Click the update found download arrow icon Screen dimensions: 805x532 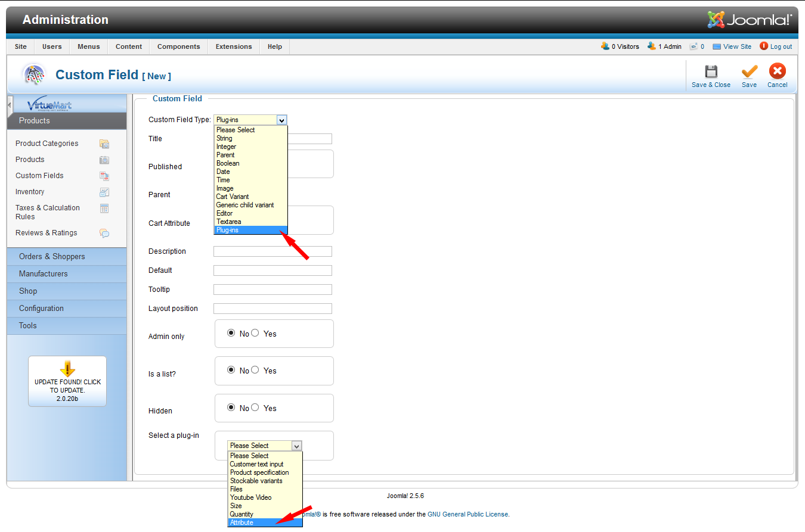[x=67, y=368]
